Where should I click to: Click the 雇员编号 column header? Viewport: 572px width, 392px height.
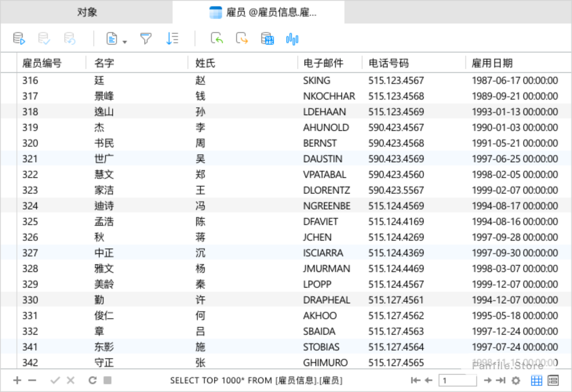pos(42,63)
